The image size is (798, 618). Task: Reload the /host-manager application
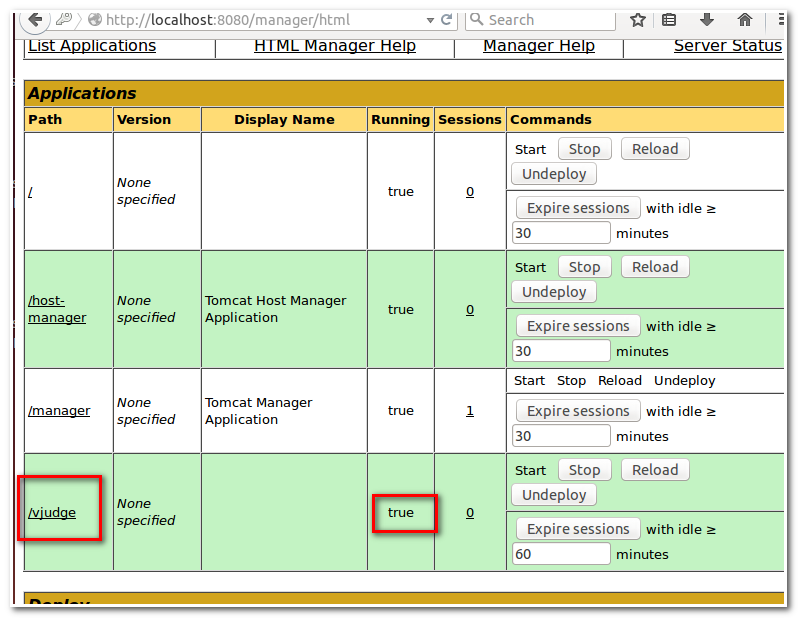(655, 267)
